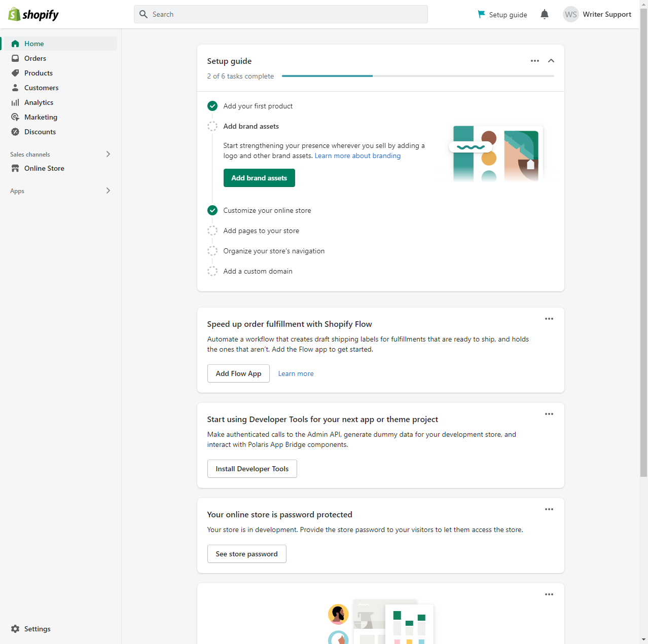Toggle the Add a custom domain circle
This screenshot has width=648, height=644.
[212, 271]
